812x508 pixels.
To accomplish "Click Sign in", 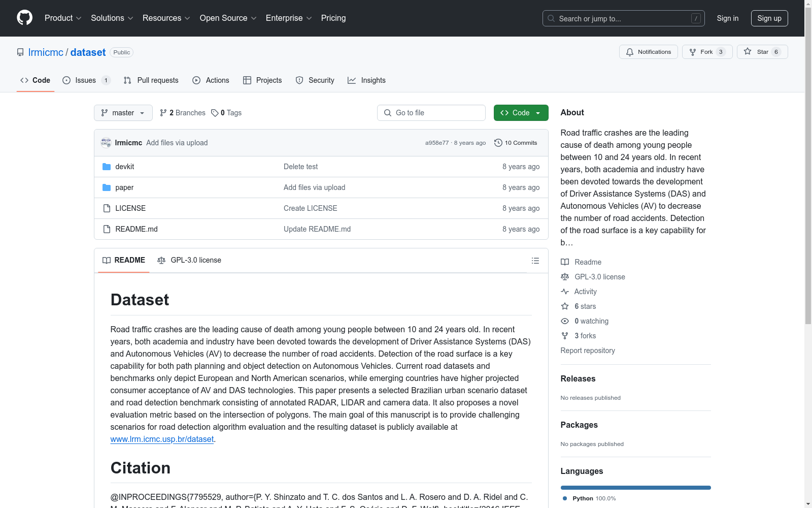I will (727, 18).
